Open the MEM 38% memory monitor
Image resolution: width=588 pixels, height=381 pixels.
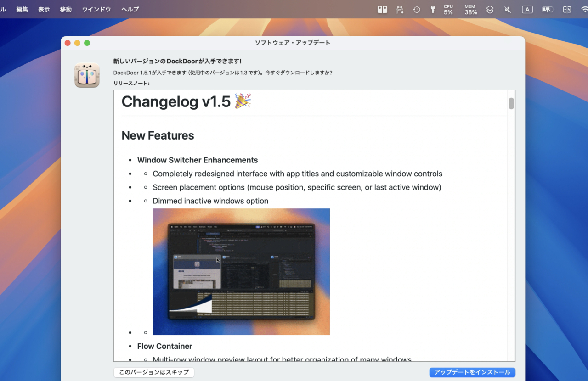(470, 9)
